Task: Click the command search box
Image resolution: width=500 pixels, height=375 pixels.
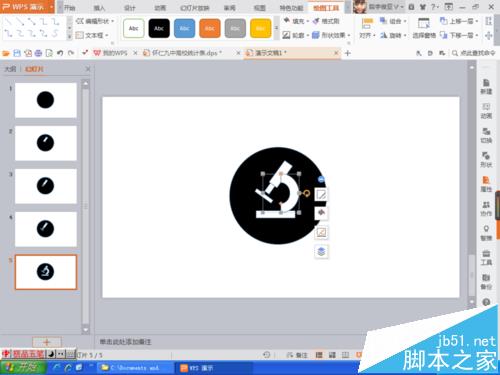Action: 474,53
